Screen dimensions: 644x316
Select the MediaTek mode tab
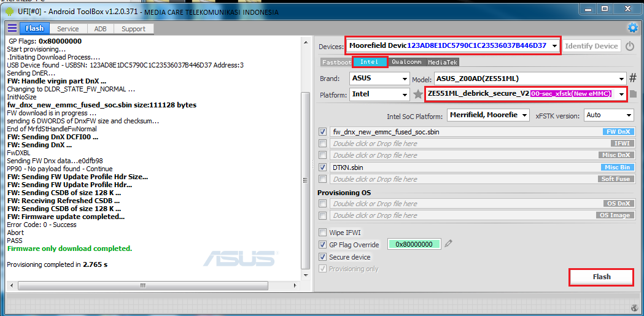(x=443, y=63)
